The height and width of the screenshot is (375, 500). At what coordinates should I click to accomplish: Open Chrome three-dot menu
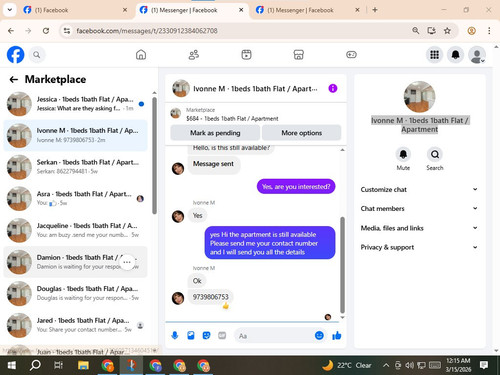pyautogui.click(x=489, y=31)
